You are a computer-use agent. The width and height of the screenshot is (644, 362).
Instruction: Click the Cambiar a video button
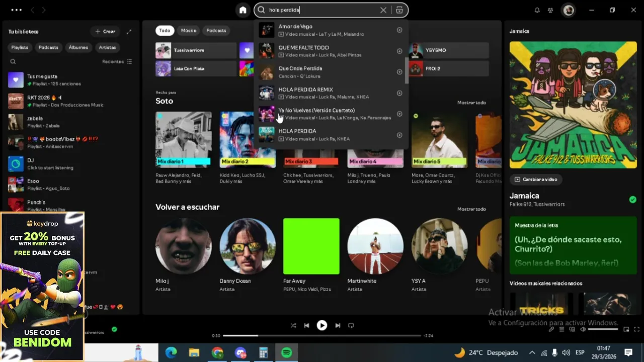coord(536,179)
